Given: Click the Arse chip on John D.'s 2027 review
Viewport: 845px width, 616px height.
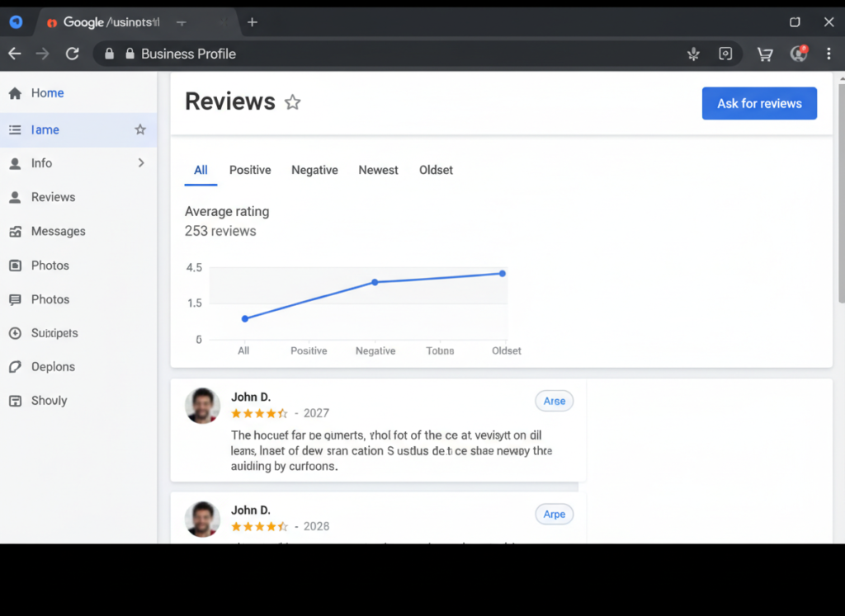Looking at the screenshot, I should (554, 401).
